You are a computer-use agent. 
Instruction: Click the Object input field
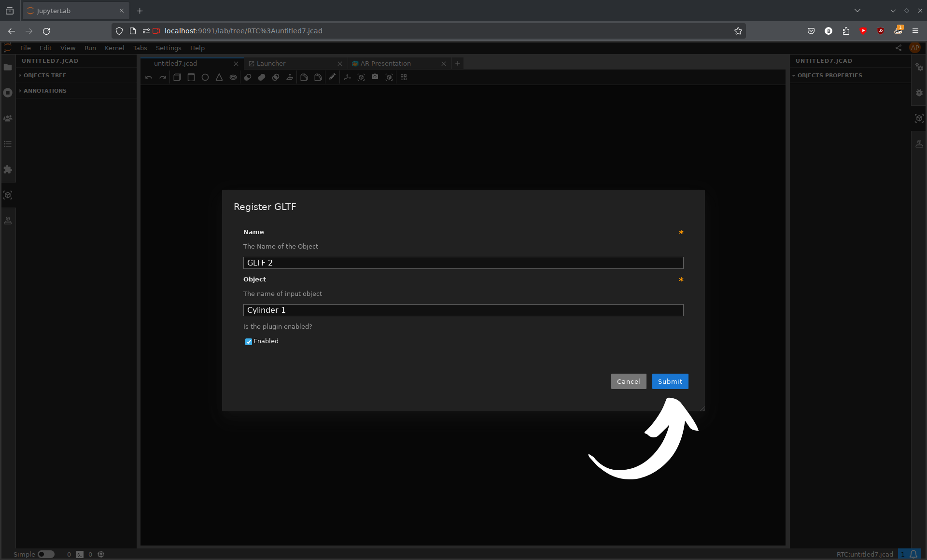(463, 310)
